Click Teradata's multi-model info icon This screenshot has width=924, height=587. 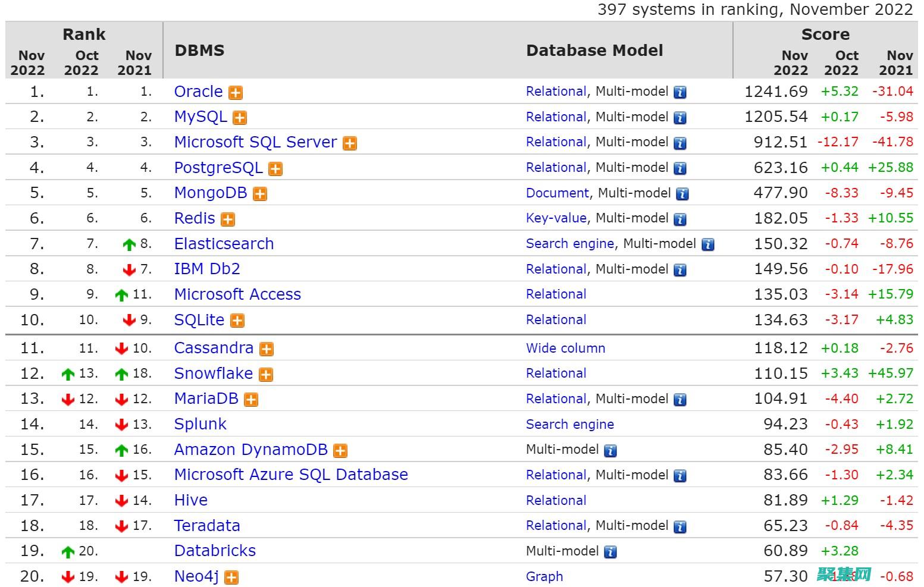click(679, 526)
